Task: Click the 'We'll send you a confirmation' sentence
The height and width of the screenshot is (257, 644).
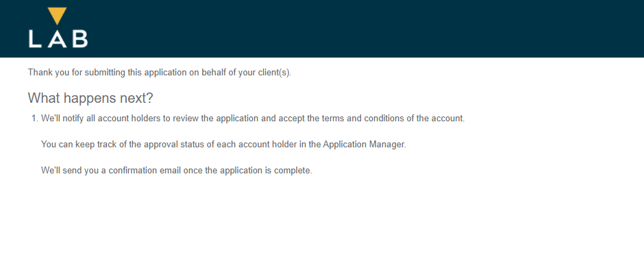Action: click(177, 171)
